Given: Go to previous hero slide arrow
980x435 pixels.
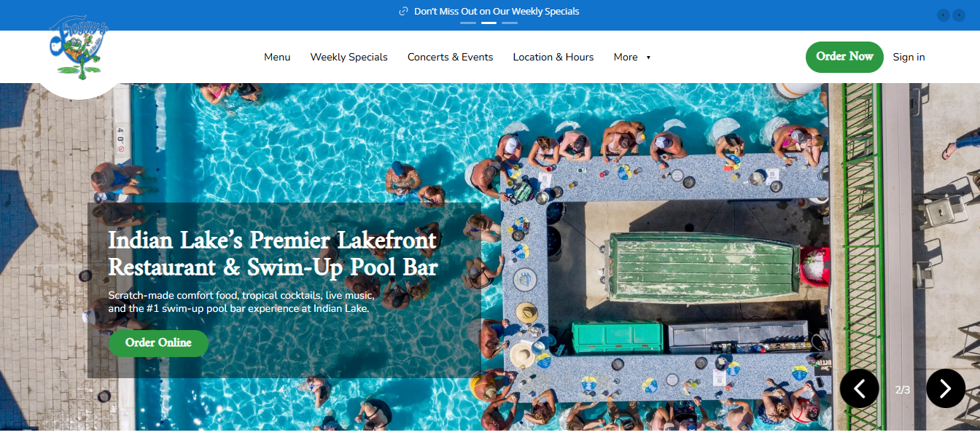Looking at the screenshot, I should [x=860, y=388].
